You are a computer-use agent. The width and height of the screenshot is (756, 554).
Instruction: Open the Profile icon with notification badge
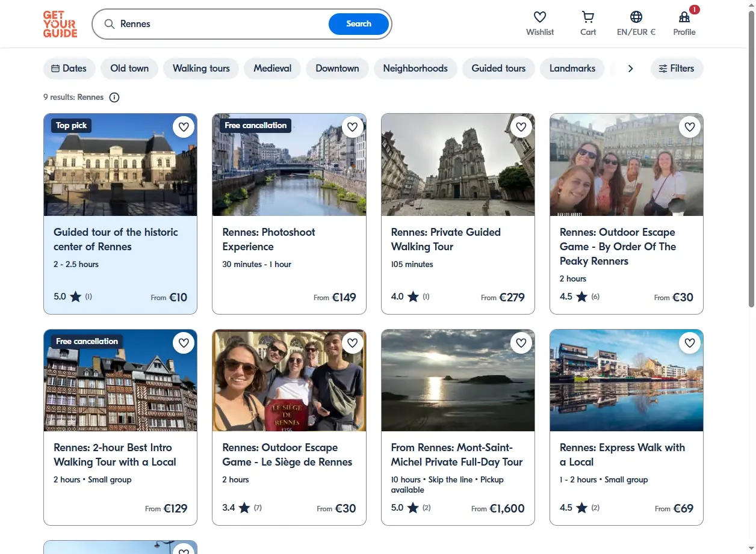coord(684,17)
